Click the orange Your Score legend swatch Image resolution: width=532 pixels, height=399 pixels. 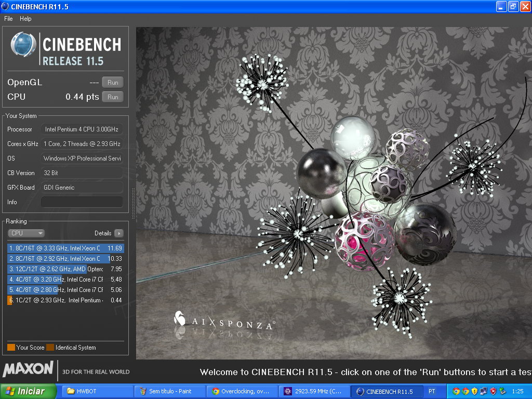click(11, 348)
